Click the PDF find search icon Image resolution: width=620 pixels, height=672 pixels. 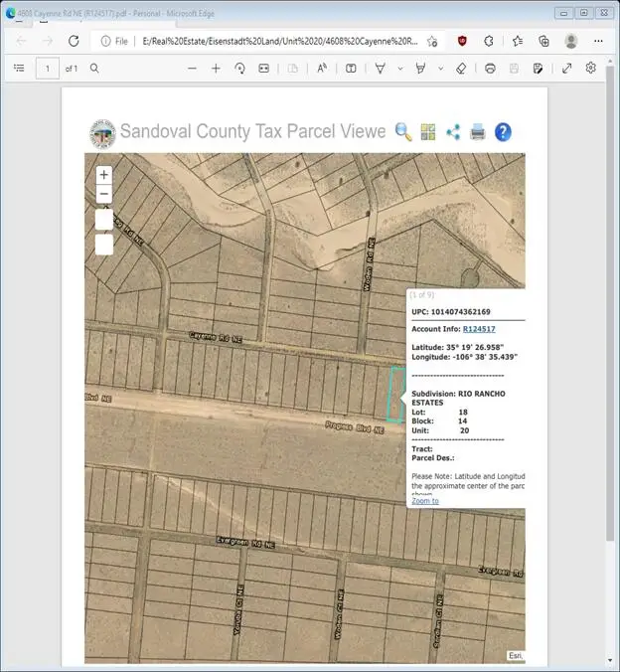pos(95,69)
